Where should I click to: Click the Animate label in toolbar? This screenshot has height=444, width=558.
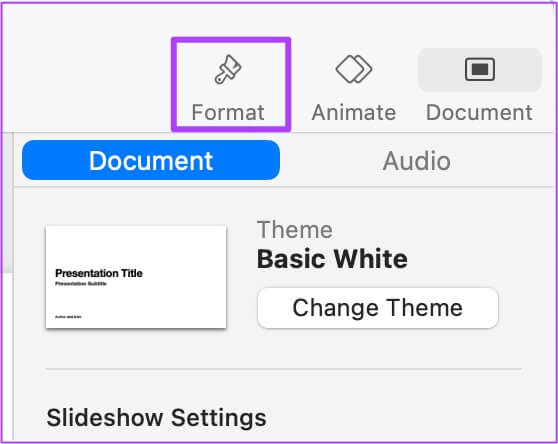(354, 112)
